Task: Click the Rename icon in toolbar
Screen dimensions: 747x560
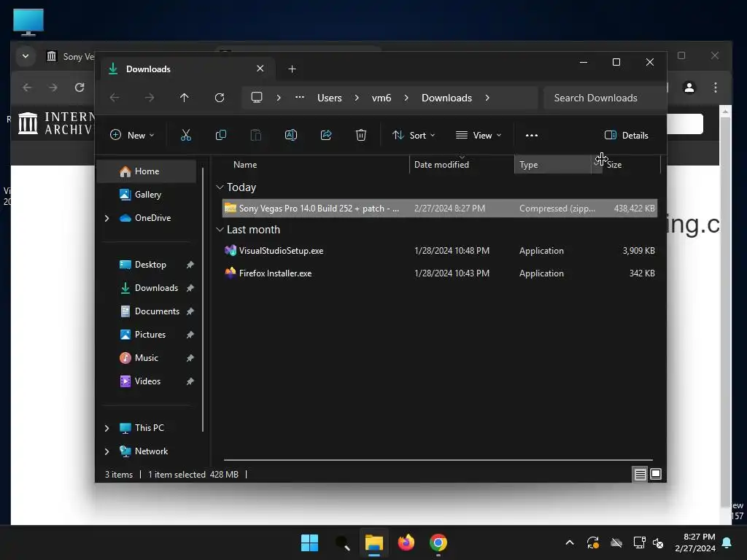Action: coord(290,135)
